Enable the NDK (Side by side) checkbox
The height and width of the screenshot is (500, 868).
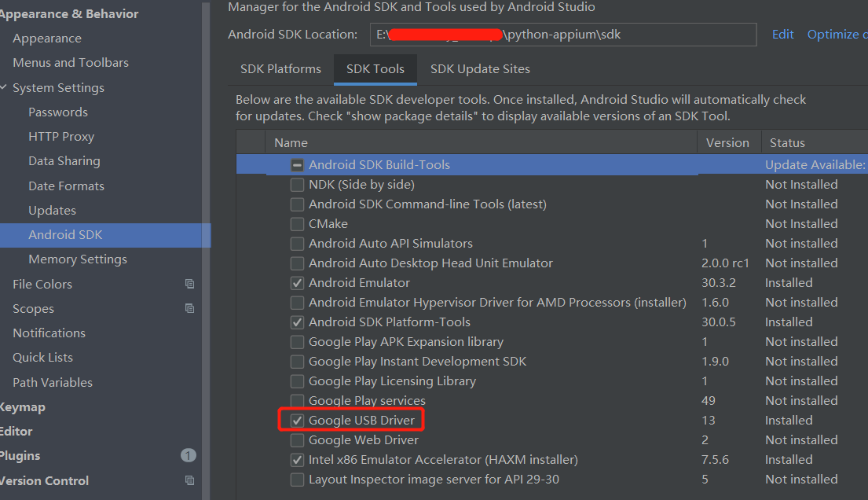[x=297, y=184]
